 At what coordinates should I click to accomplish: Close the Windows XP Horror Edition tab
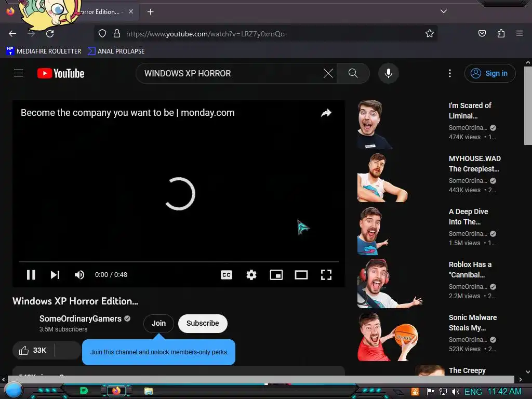click(x=131, y=11)
